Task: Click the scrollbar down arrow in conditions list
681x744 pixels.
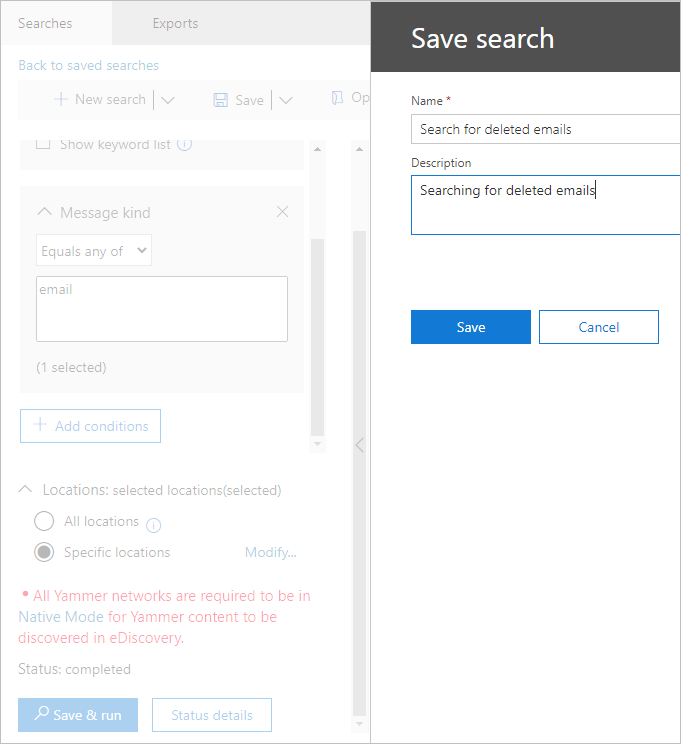Action: (318, 443)
